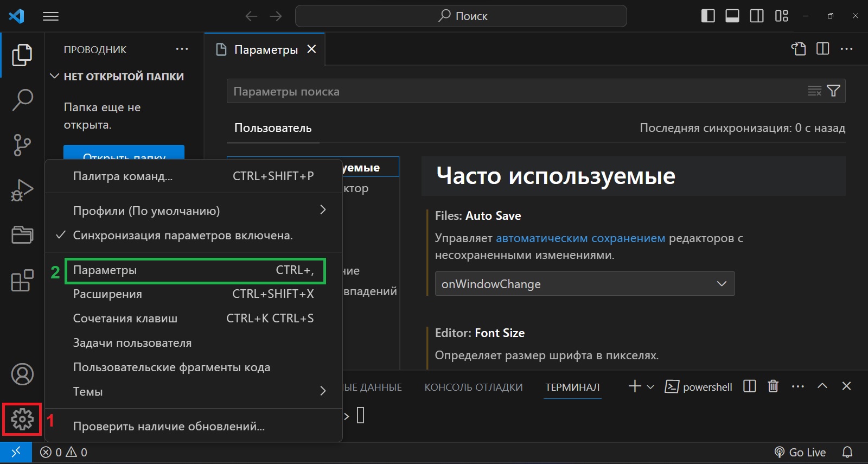The image size is (868, 464).
Task: Toggle Синхронизация параметров включена menu item
Action: tap(194, 236)
